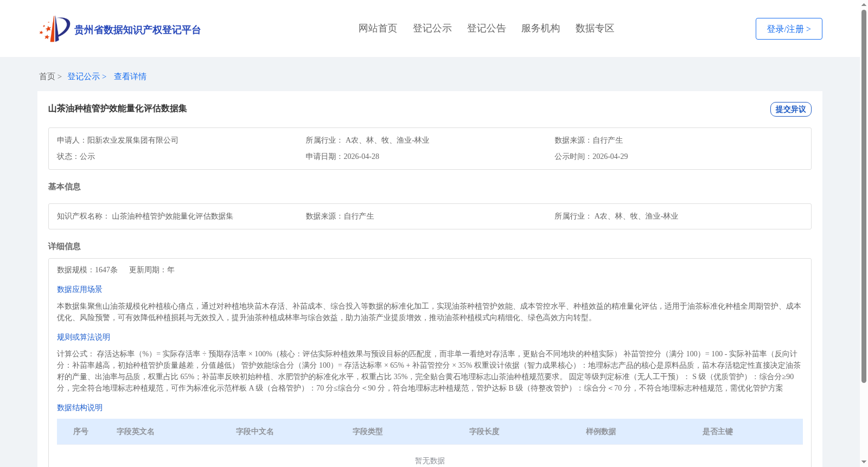868x467 pixels.
Task: Click 样例数据 column header
Action: tap(601, 432)
